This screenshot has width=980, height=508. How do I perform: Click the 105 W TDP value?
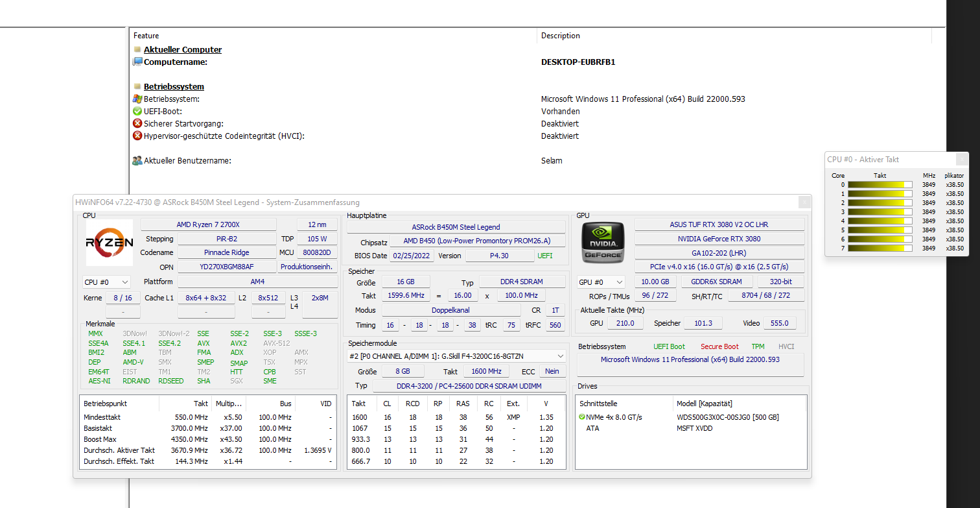click(x=317, y=239)
